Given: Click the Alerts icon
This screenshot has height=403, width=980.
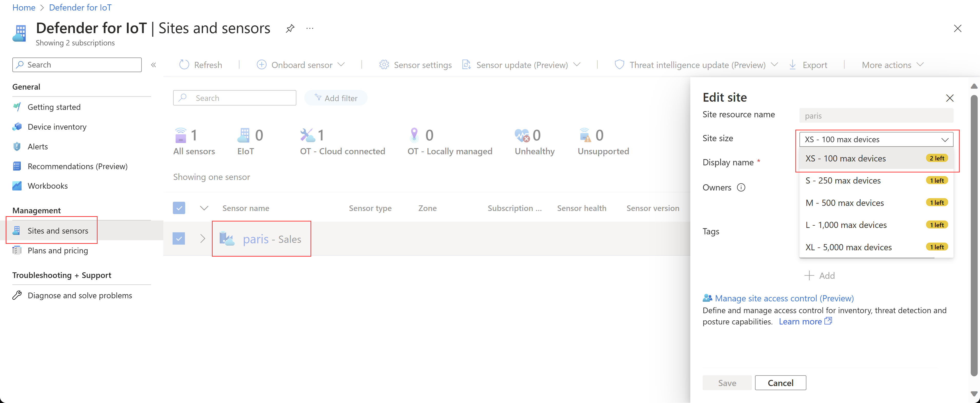Looking at the screenshot, I should pyautogui.click(x=17, y=146).
